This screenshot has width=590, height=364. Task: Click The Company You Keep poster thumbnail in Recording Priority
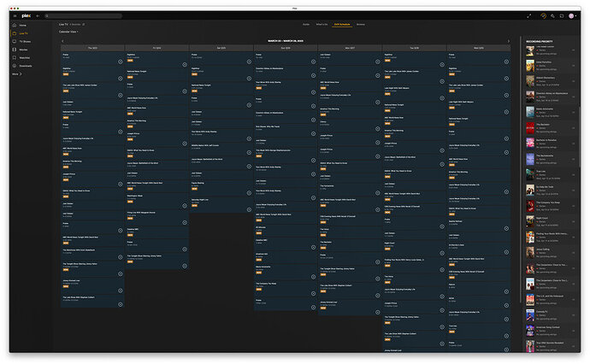[x=530, y=206]
